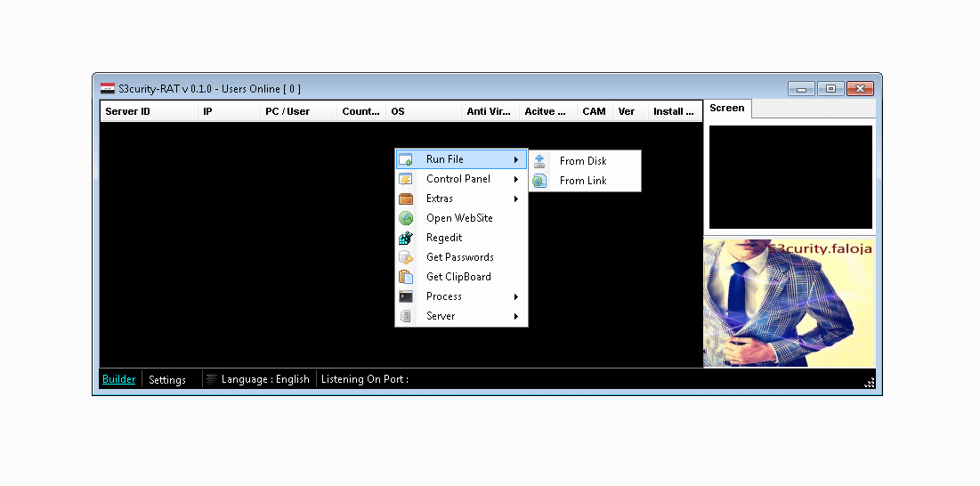Click the Server ID column header
Viewport: 980px width, 486px height.
[x=128, y=111]
